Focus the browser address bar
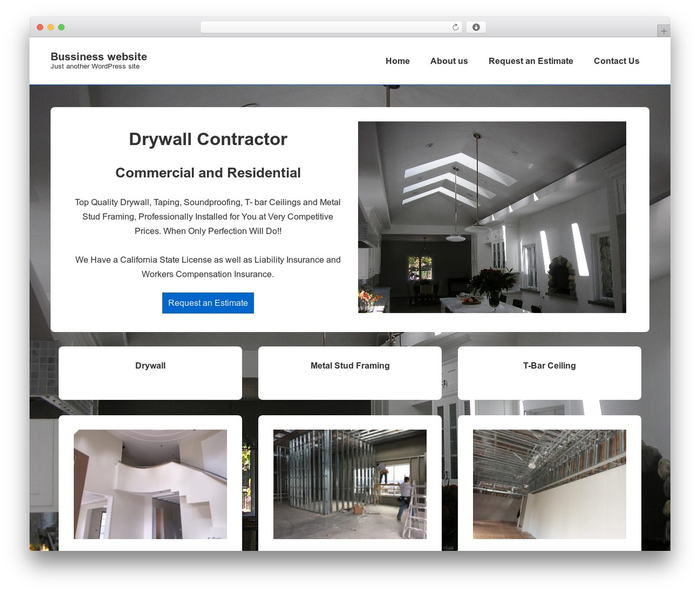Viewport: 700px width, 593px height. (331, 27)
